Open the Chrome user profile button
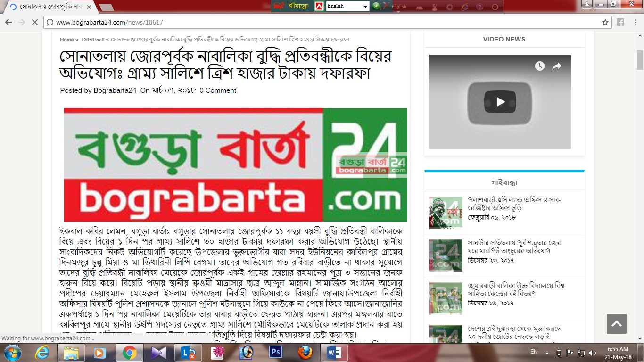This screenshot has height=362, width=644. click(586, 4)
